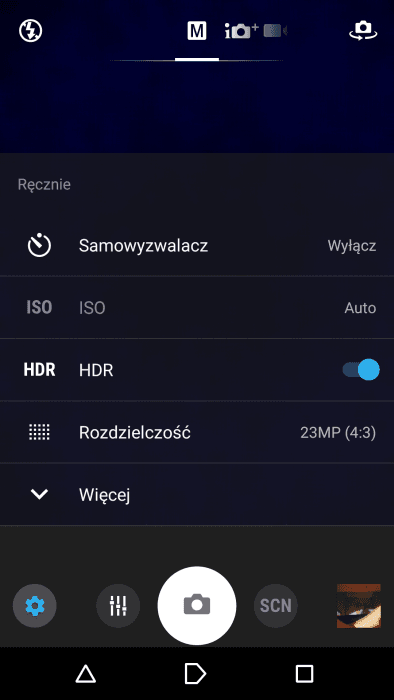The width and height of the screenshot is (394, 700).
Task: Tap the ISO icon
Action: pos(39,308)
